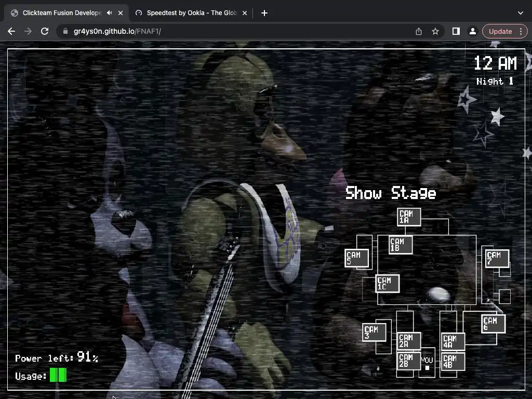Screen dimensions: 532x399
Task: Switch to CAM 7 on the map
Action: click(x=497, y=258)
